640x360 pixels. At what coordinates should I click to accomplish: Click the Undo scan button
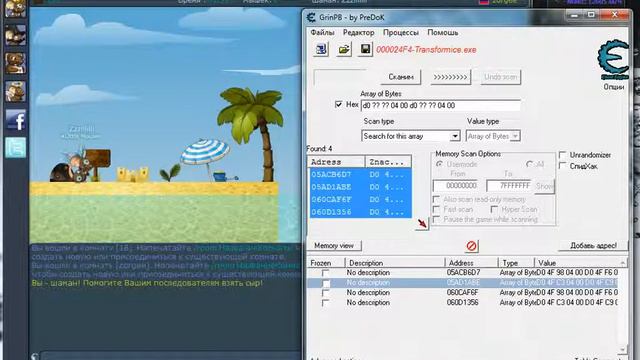(x=500, y=77)
